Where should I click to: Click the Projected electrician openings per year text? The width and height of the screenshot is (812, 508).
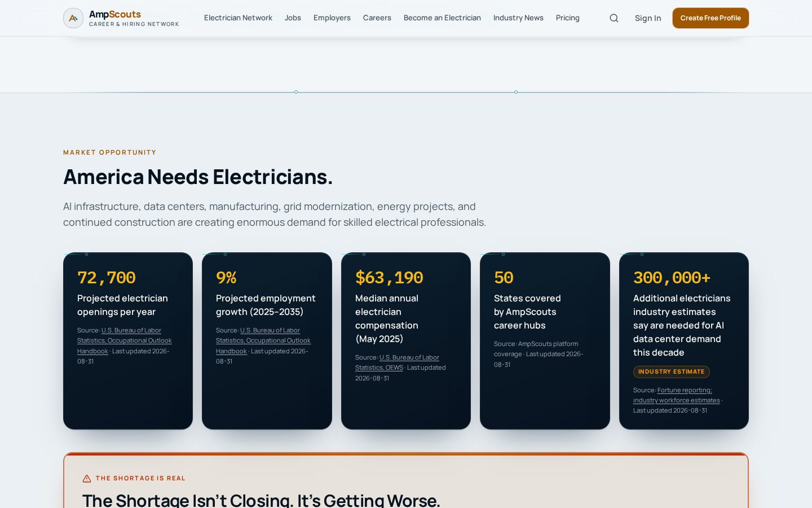tap(122, 305)
